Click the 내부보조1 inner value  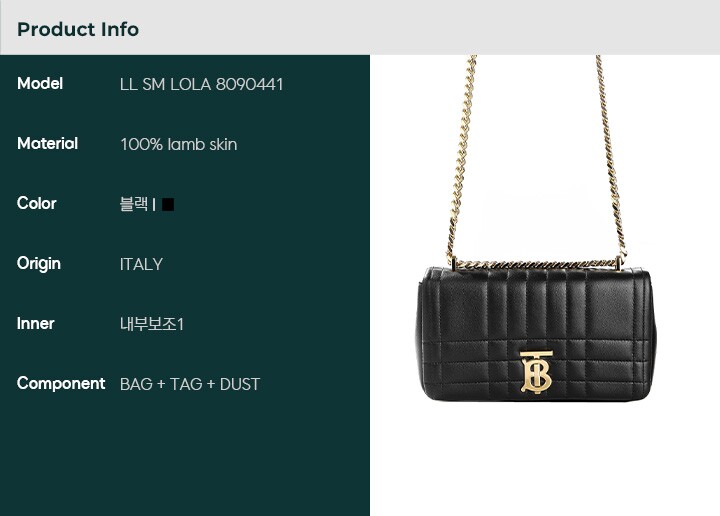click(x=152, y=324)
